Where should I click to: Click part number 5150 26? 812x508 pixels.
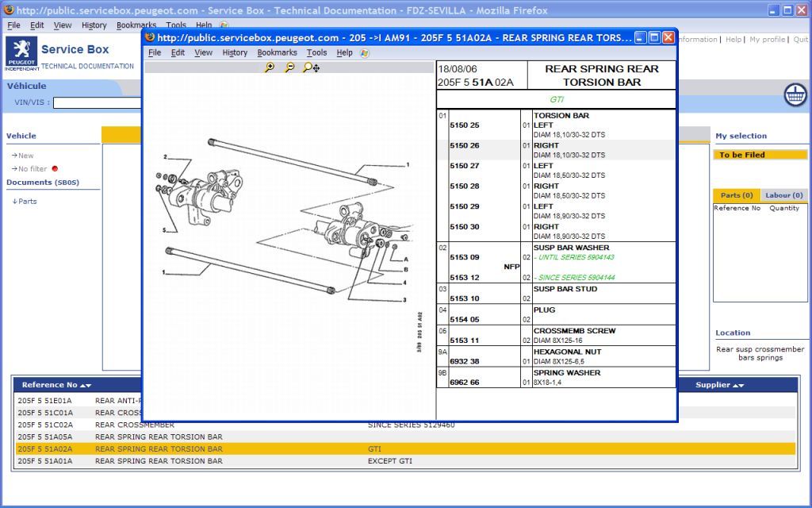(x=465, y=146)
